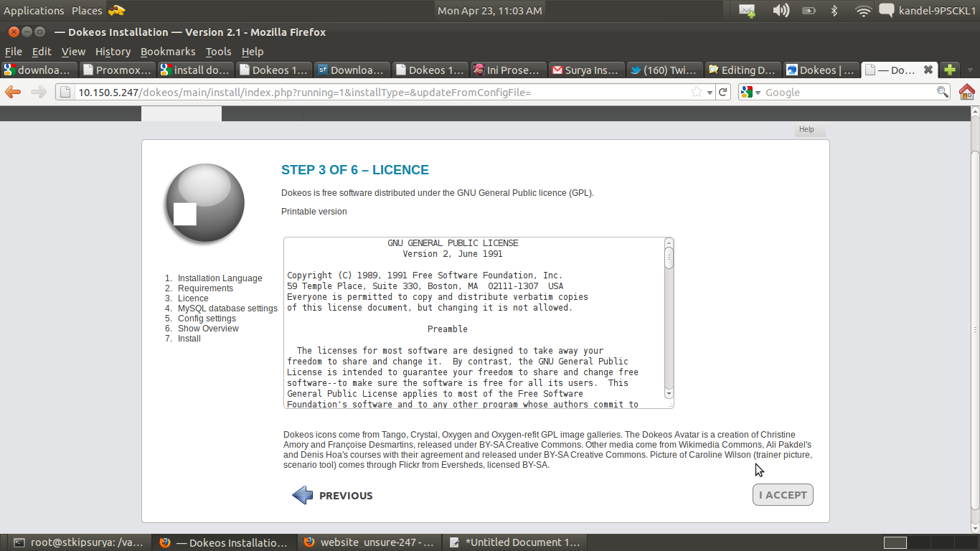This screenshot has height=551, width=980.
Task: Click the search magnifier icon
Action: click(943, 92)
